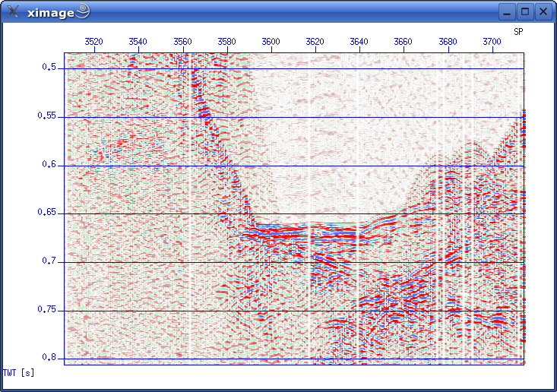This screenshot has height=392, width=557.
Task: Click the 3520 shot point tick label
Action: coord(94,41)
